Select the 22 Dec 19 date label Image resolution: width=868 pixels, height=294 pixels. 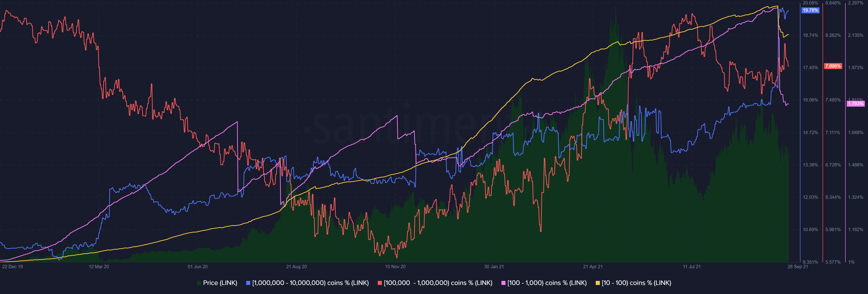[12, 267]
